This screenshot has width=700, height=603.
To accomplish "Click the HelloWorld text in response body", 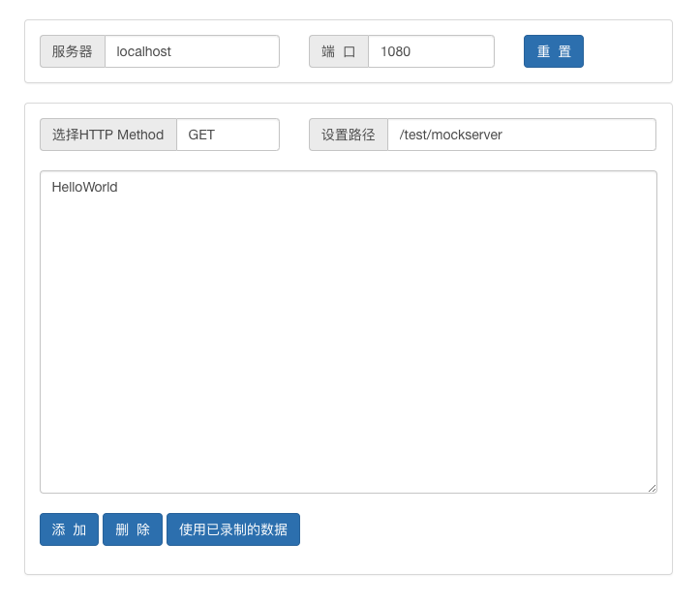I will (84, 187).
